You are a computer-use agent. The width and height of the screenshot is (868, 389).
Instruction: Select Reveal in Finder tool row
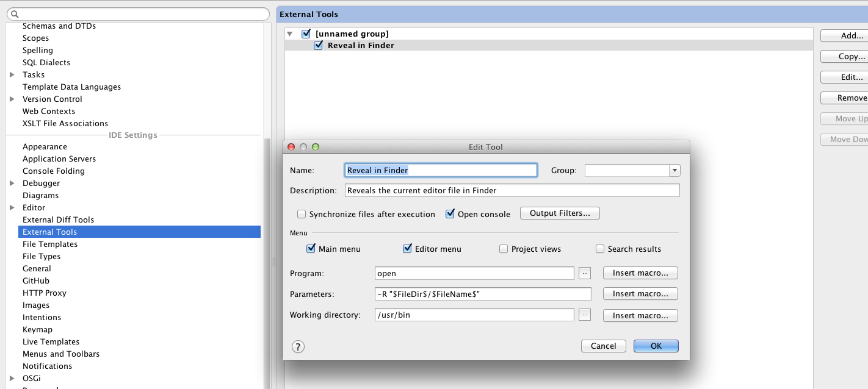tap(549, 45)
